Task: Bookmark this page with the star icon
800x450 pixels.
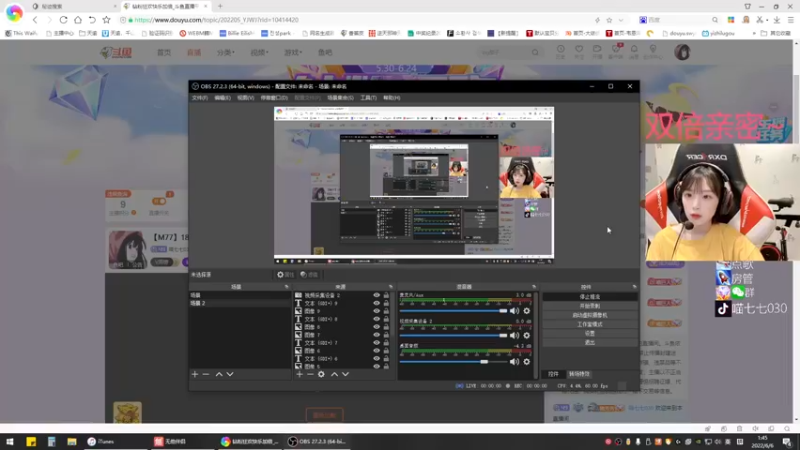Action: (106, 20)
